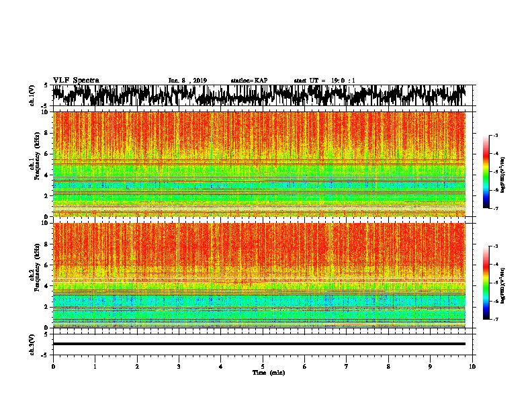The height and width of the screenshot is (411, 532).
Task: Click the flat black ch.3 voltage trace
Action: 259,344
